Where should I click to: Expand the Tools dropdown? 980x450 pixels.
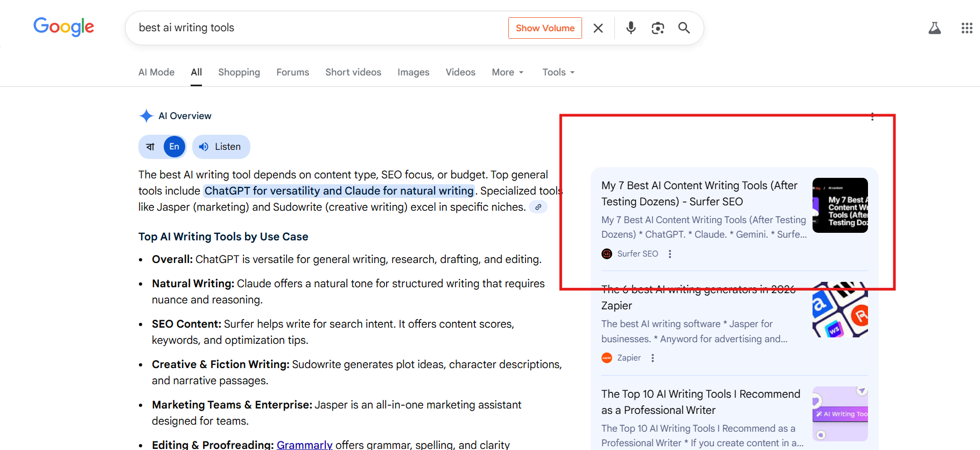click(558, 72)
